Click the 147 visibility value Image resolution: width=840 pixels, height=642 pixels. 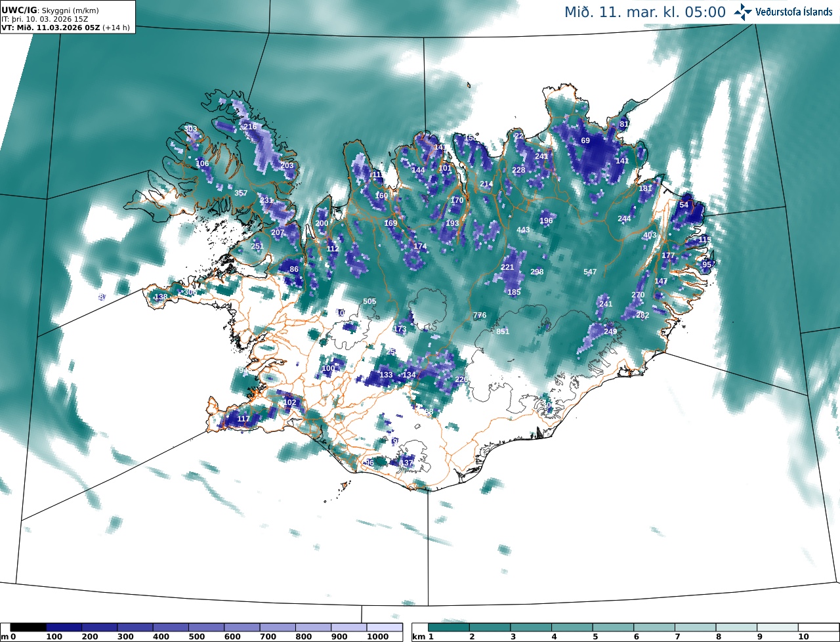661,281
